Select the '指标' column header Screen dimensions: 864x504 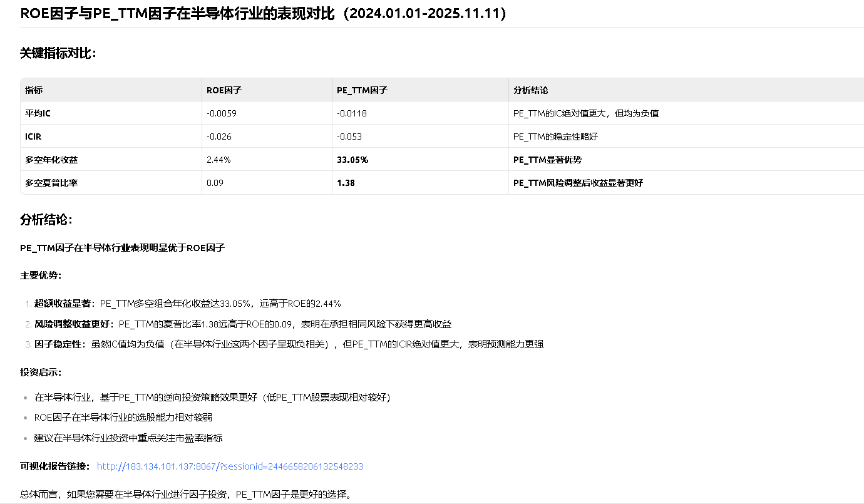click(x=34, y=90)
